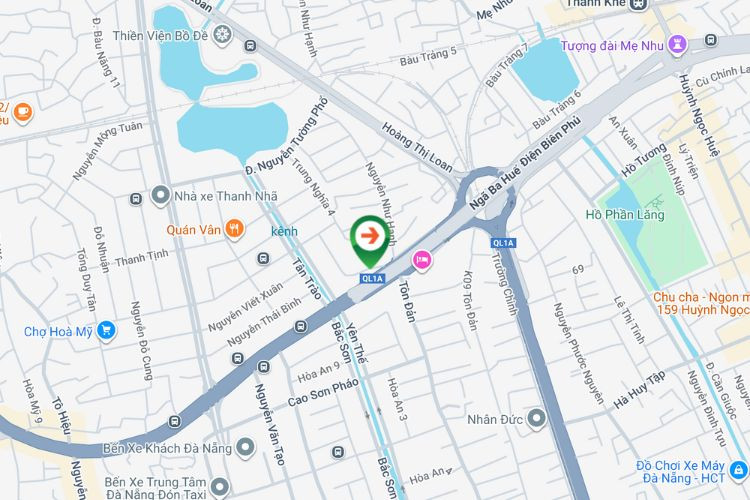Select the bus stop icon below Hòa An 9
Viewport: 750px width, 500px height.
(x=338, y=452)
